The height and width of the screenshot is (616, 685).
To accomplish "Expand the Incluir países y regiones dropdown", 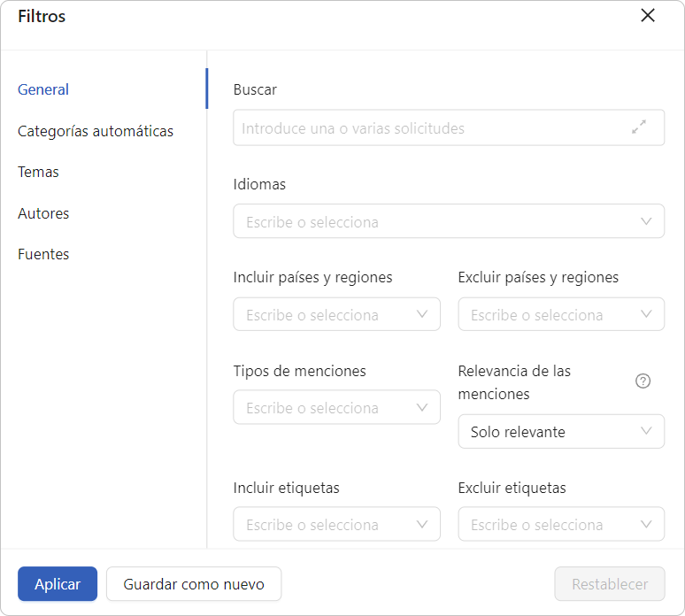I will pos(336,314).
